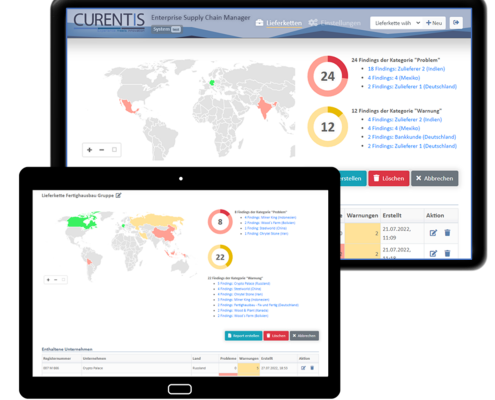Screen dimensions: 495x400
Task: Click the logout icon in header
Action: 456,23
